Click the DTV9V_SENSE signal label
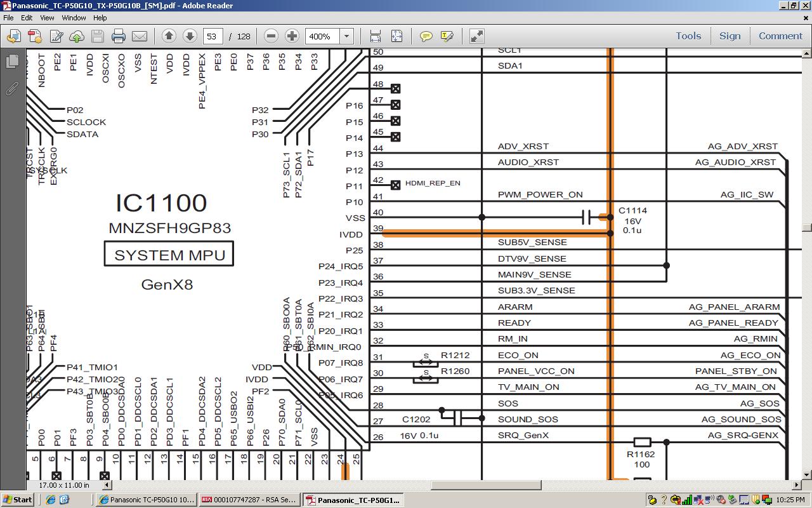The height and width of the screenshot is (508, 812). pyautogui.click(x=532, y=258)
